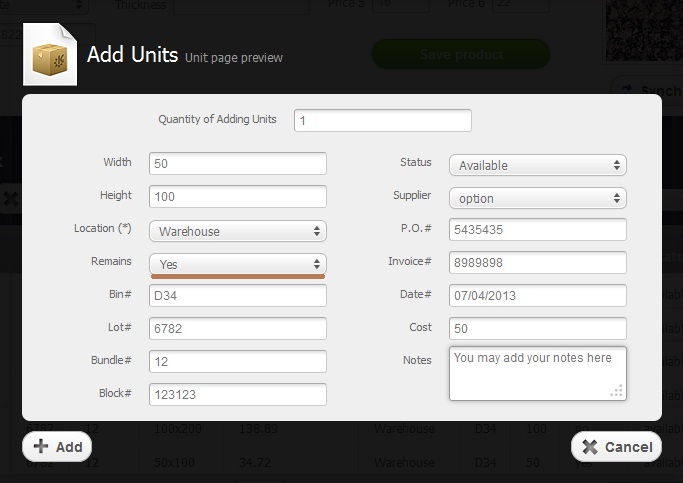Open the Remains dropdown showing Yes
This screenshot has width=683, height=483.
238,264
